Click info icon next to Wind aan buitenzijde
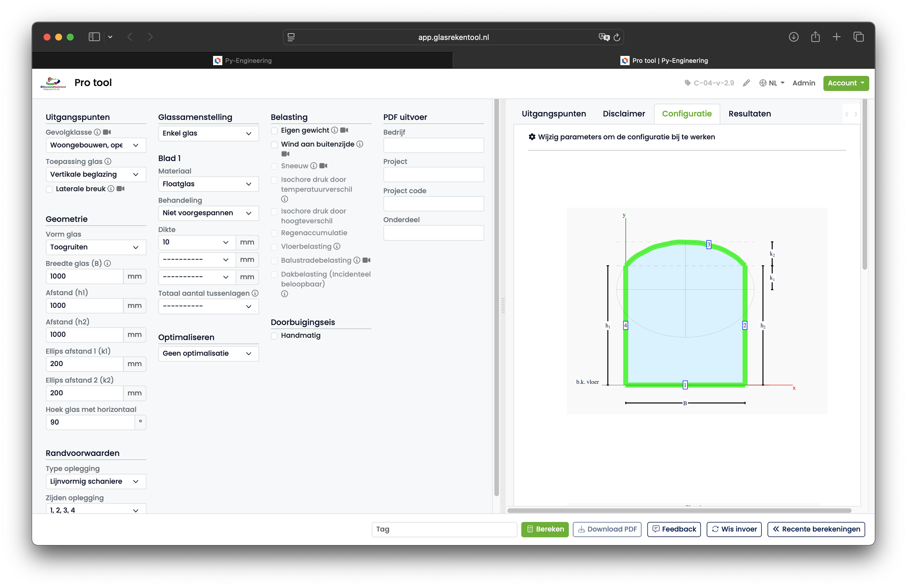The height and width of the screenshot is (588, 907). coord(359,144)
